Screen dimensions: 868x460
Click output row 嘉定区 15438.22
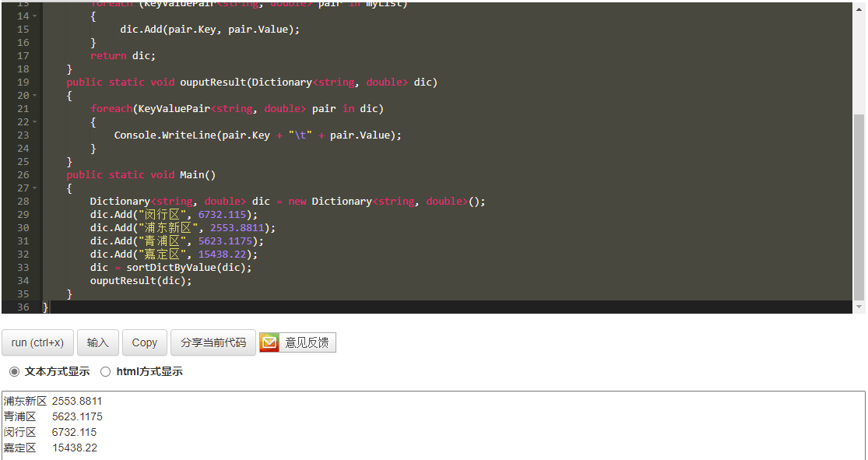(50, 448)
